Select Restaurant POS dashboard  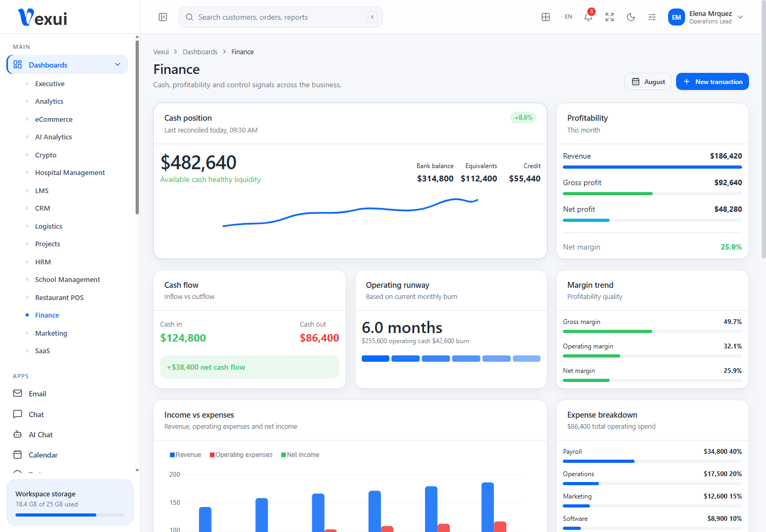[x=59, y=297]
